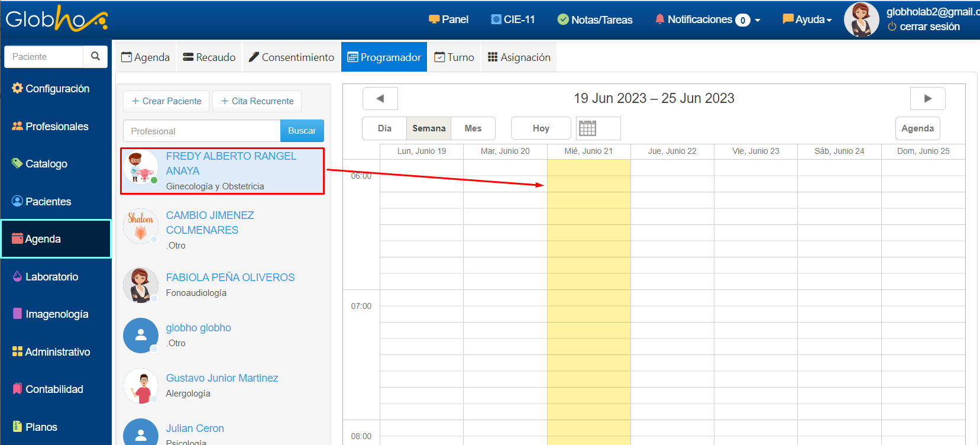Expand the Notificaciones dropdown
Viewport: 980px width, 445px height.
pyautogui.click(x=707, y=20)
